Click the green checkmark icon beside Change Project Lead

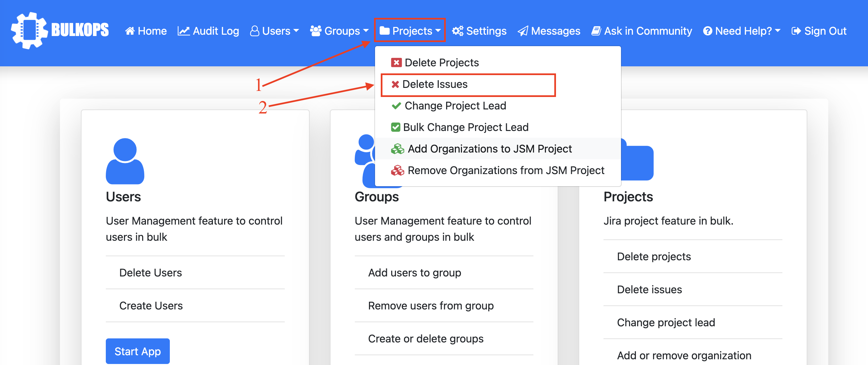click(x=396, y=106)
